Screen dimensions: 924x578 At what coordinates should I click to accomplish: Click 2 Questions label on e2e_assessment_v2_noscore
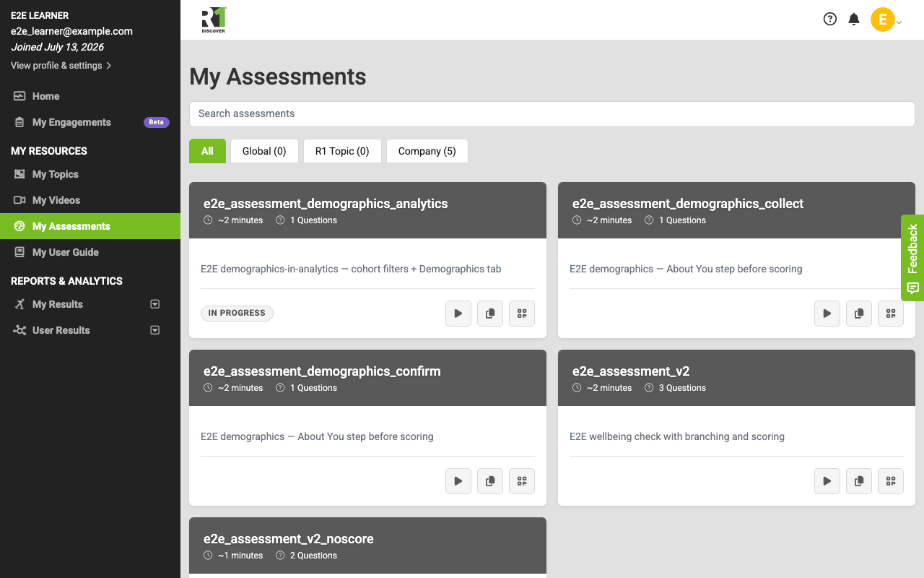(313, 556)
